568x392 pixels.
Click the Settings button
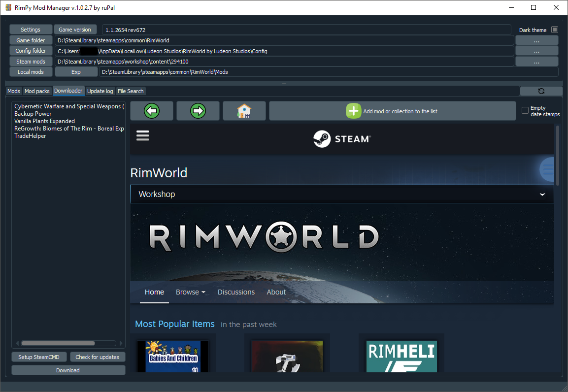tap(31, 30)
